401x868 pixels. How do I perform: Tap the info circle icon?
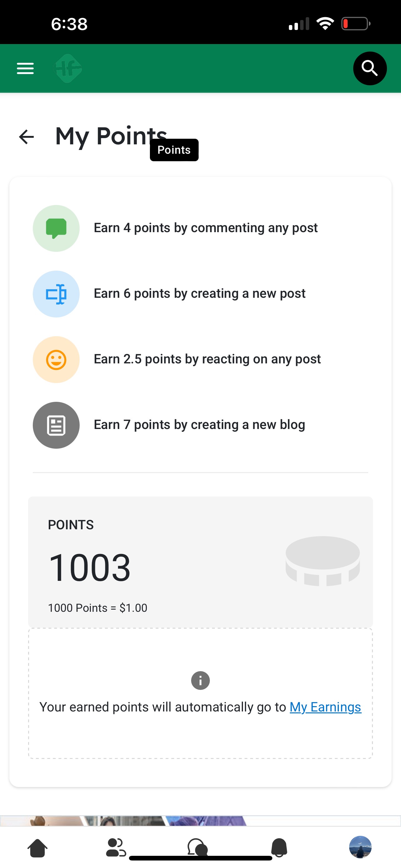200,680
